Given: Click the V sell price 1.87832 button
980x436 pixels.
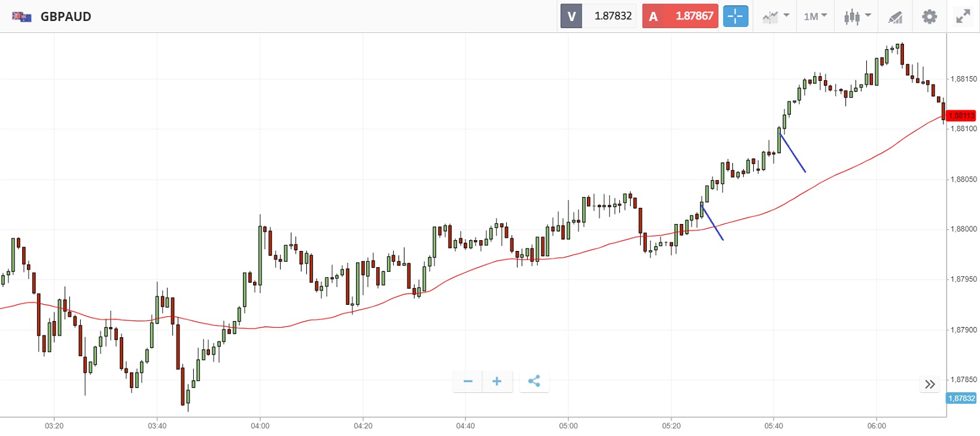Looking at the screenshot, I should pyautogui.click(x=598, y=16).
